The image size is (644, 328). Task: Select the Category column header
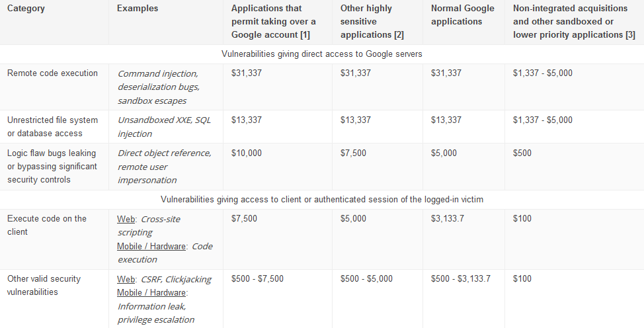point(26,9)
